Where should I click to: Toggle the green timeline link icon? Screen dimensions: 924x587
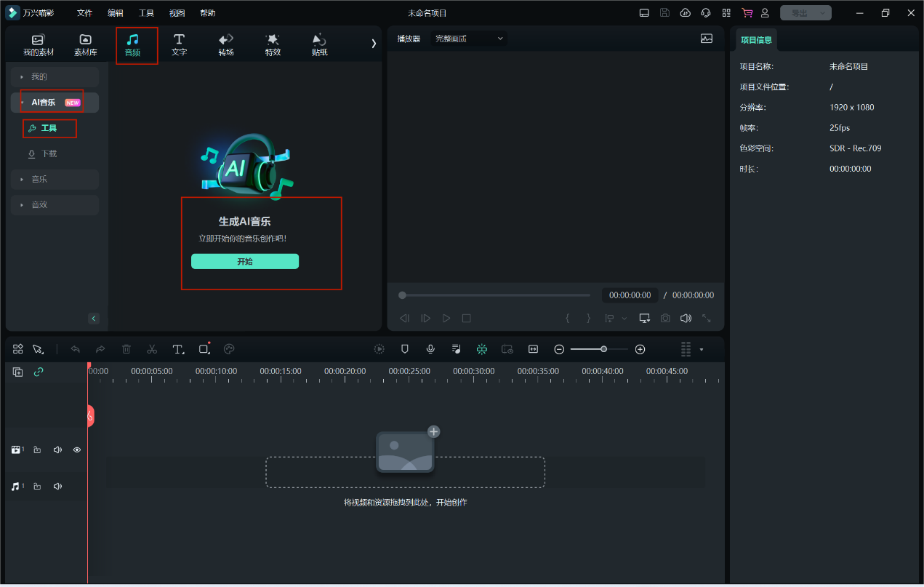pos(39,372)
